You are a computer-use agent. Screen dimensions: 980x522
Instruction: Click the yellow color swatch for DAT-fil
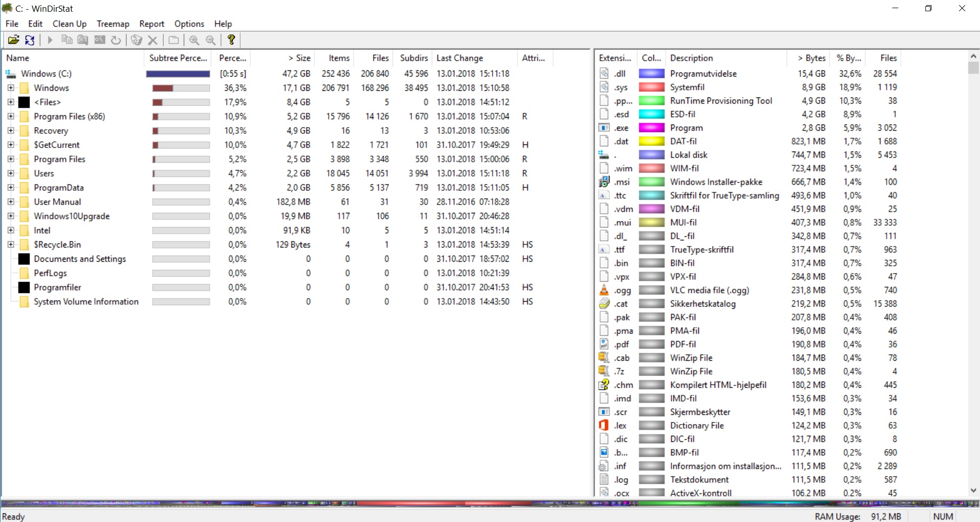652,141
